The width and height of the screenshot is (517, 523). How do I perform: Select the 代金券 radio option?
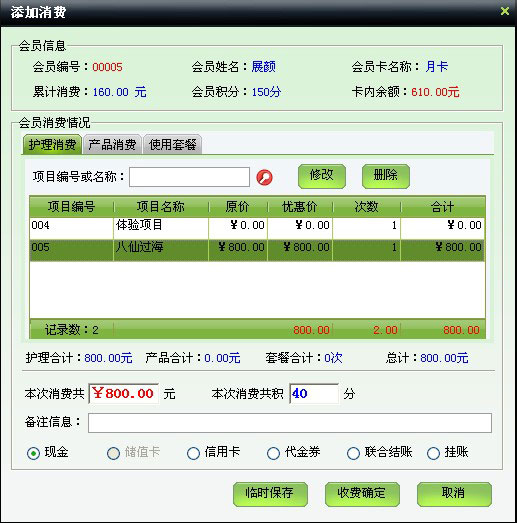click(x=274, y=453)
